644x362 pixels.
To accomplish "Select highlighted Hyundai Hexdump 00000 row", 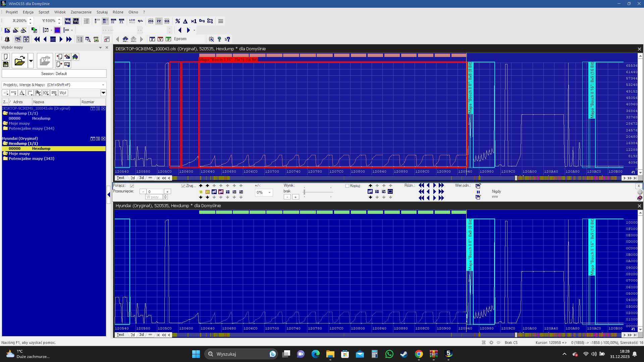I will [x=54, y=148].
